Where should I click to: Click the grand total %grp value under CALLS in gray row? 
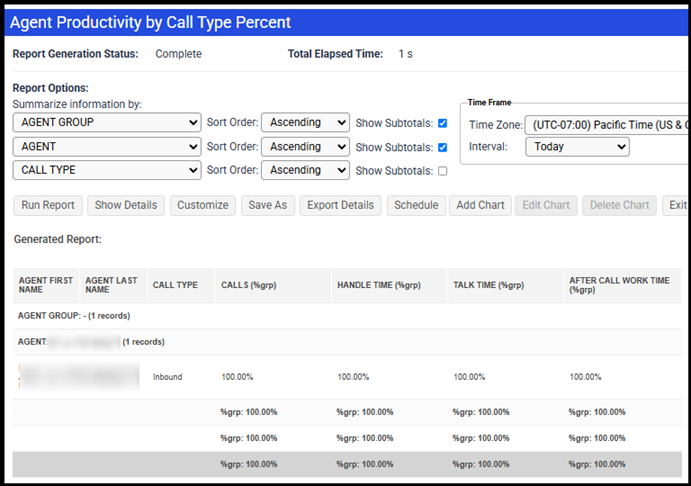(x=249, y=464)
